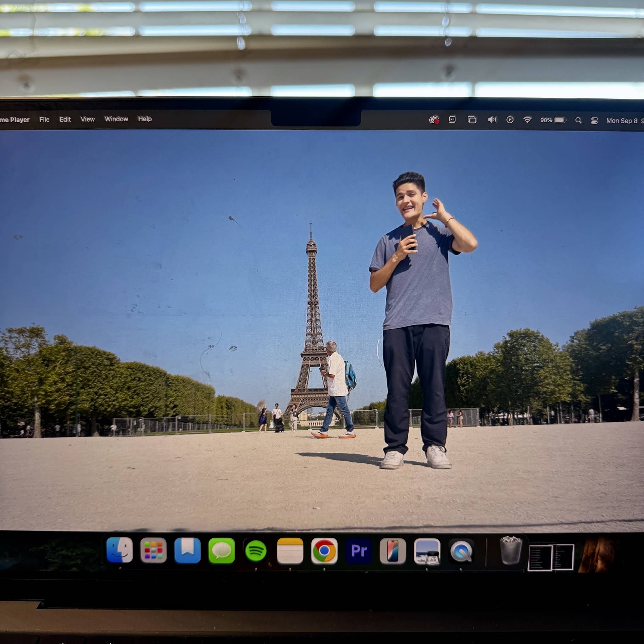This screenshot has width=644, height=644.
Task: Open the blue bookmark app in Dock
Action: 187,550
